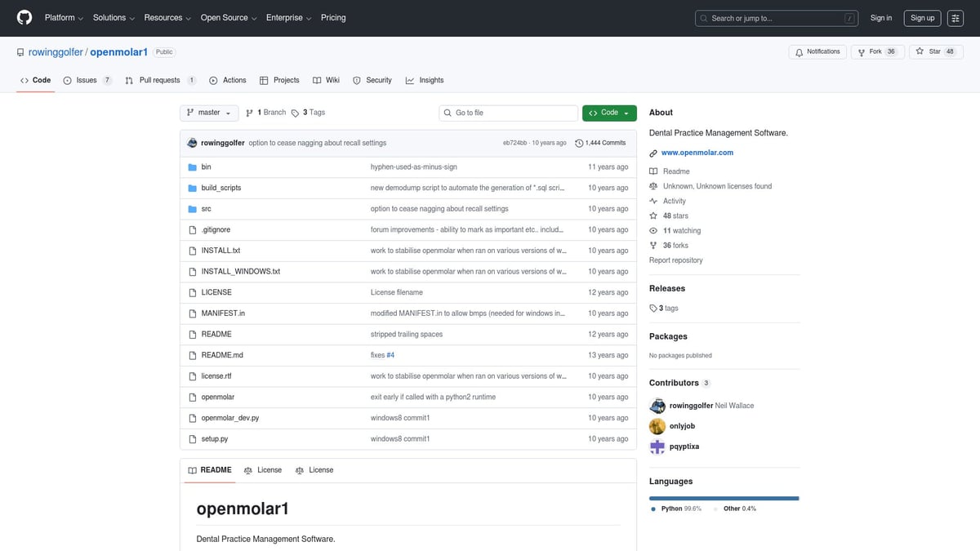Click the onlyjob contributor avatar
980x551 pixels.
click(x=657, y=426)
